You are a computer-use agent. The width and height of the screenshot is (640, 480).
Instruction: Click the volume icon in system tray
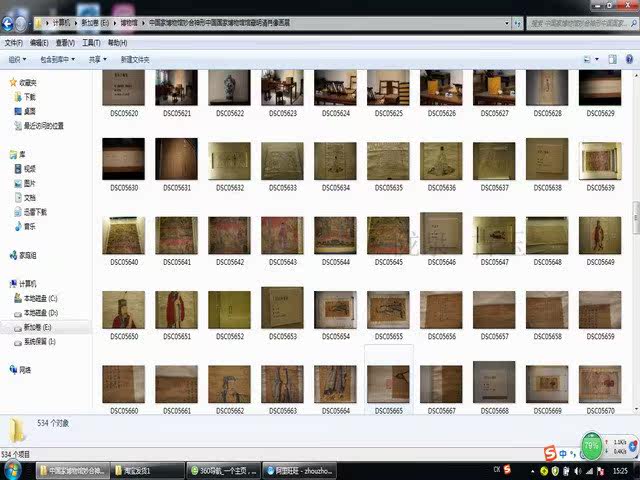(578, 471)
